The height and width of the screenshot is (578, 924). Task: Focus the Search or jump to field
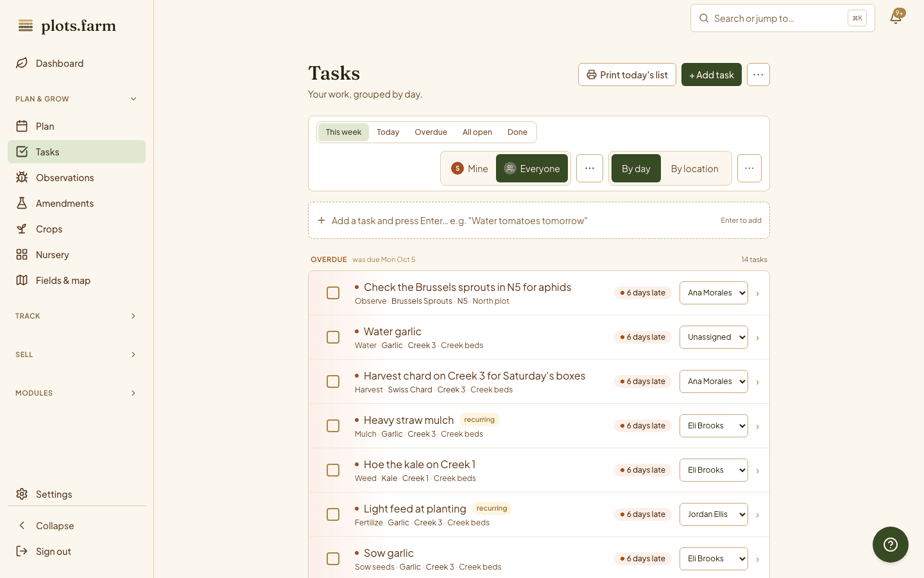(x=783, y=18)
